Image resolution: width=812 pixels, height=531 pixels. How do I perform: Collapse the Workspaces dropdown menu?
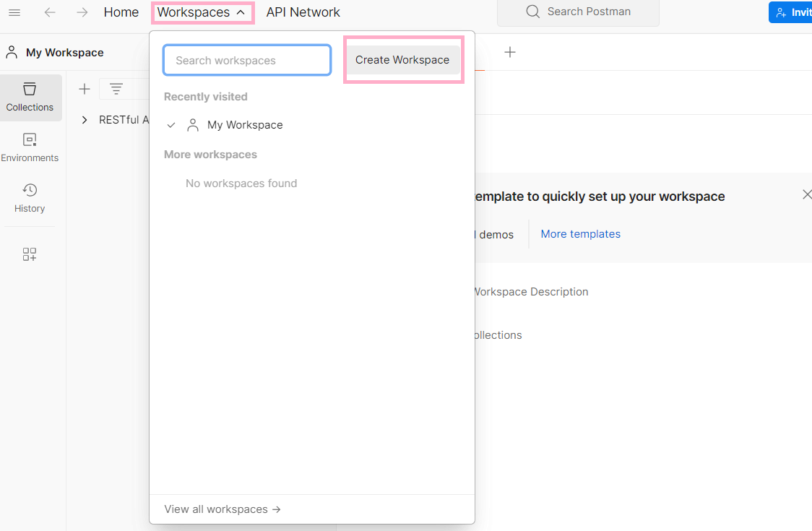coord(202,12)
